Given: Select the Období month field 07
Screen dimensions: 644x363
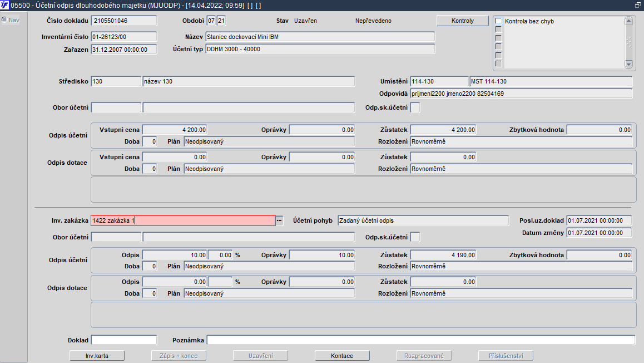Looking at the screenshot, I should pyautogui.click(x=211, y=21).
